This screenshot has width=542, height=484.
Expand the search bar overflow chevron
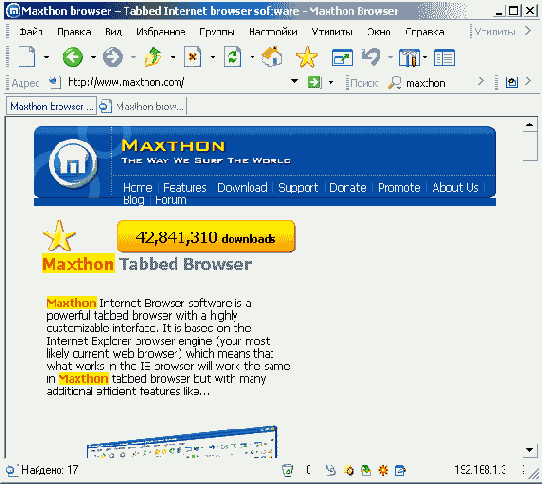click(480, 81)
